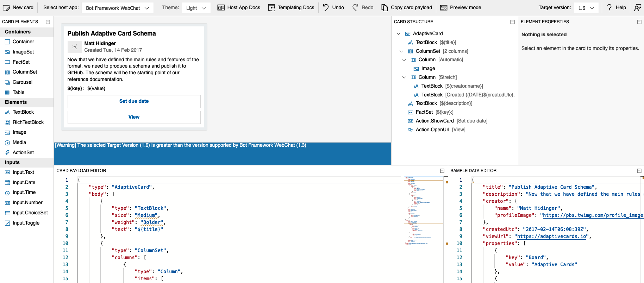Select the TextBlock [${title}] tree item

tap(432, 42)
